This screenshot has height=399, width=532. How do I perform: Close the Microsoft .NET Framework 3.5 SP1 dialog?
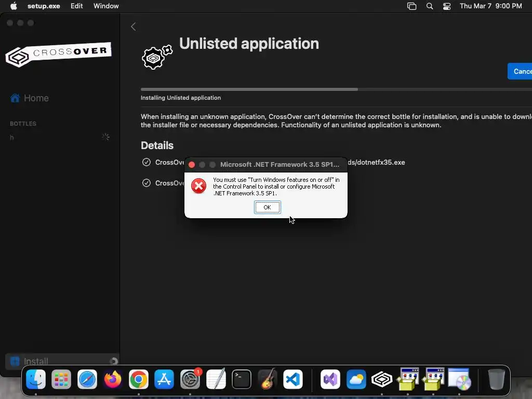point(192,165)
